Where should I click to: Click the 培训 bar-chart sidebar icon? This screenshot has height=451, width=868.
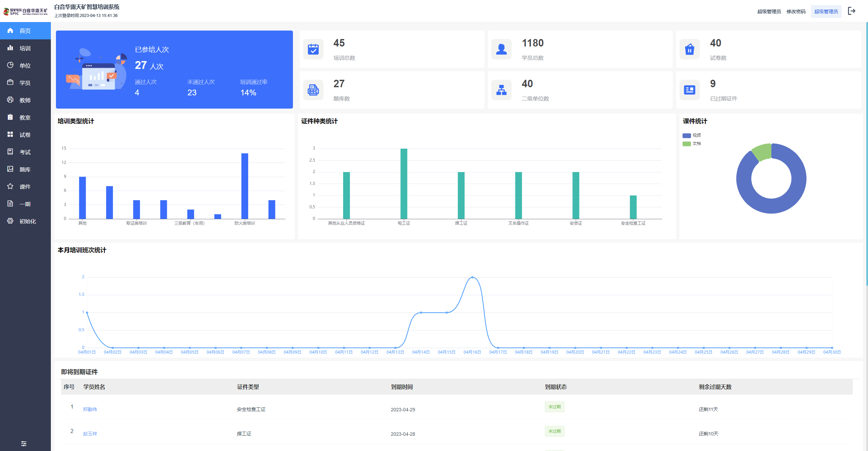(10, 48)
